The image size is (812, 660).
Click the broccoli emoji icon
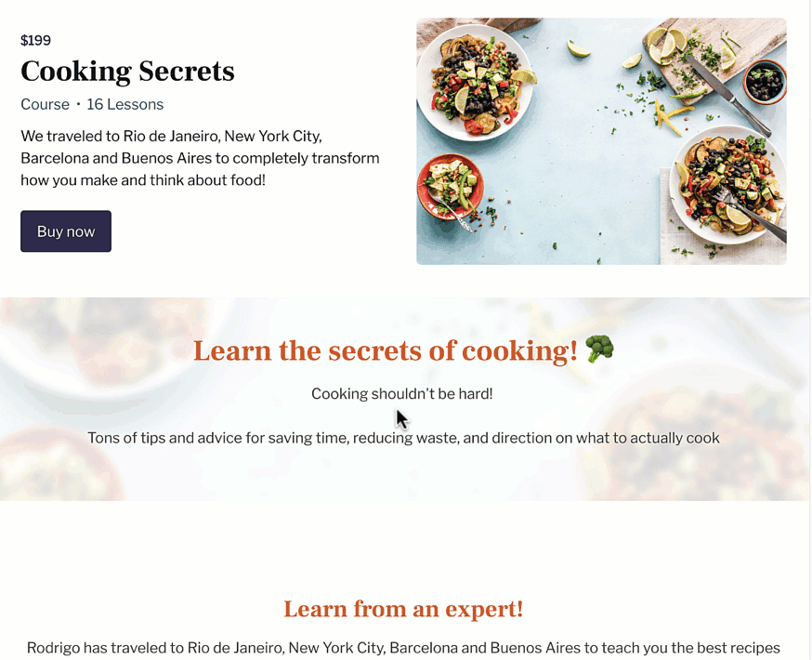599,349
